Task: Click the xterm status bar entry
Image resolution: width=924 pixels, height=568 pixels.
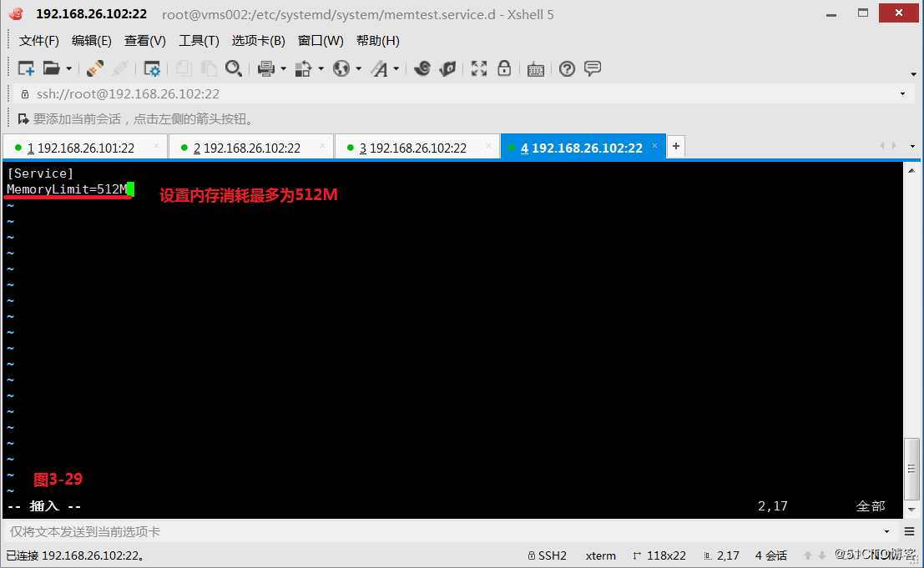Action: pyautogui.click(x=600, y=555)
